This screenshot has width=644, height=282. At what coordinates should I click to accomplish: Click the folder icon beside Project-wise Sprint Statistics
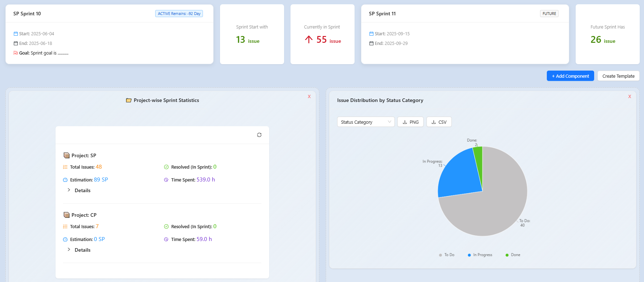pyautogui.click(x=129, y=101)
